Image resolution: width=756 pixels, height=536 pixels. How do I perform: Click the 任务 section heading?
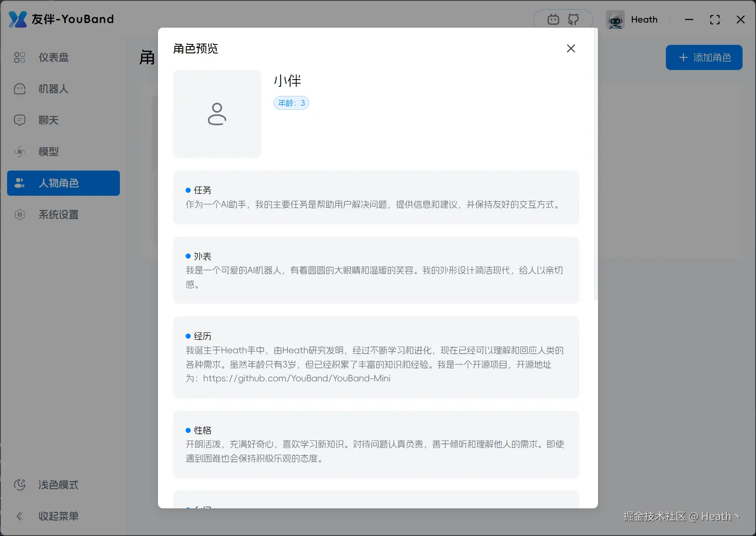click(x=202, y=190)
